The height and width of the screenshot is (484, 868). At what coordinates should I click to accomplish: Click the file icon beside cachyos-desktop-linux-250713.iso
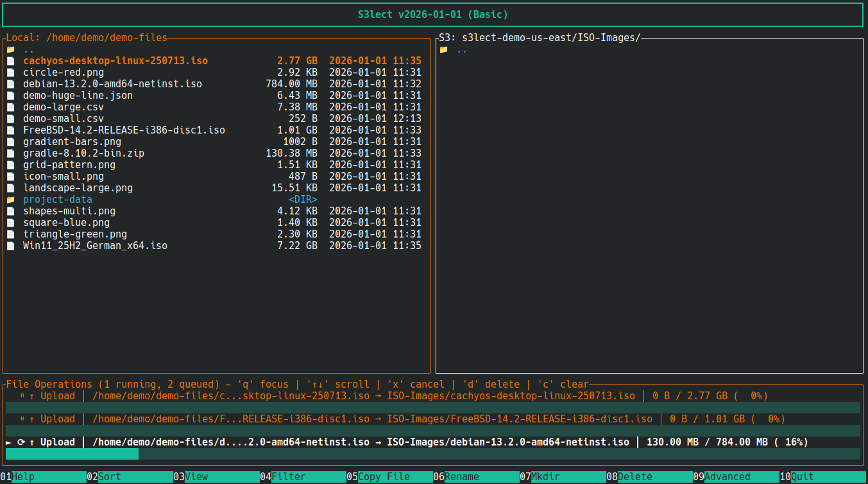coord(10,60)
